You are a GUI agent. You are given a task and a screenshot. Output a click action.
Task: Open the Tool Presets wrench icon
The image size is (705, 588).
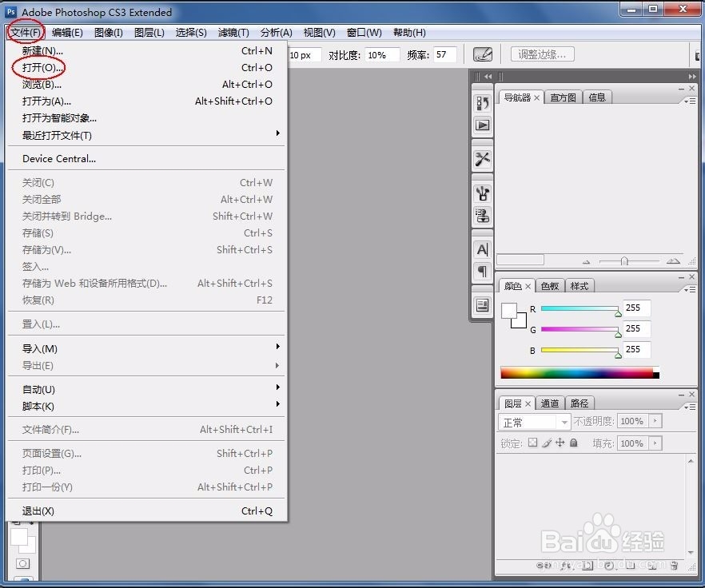tap(483, 159)
